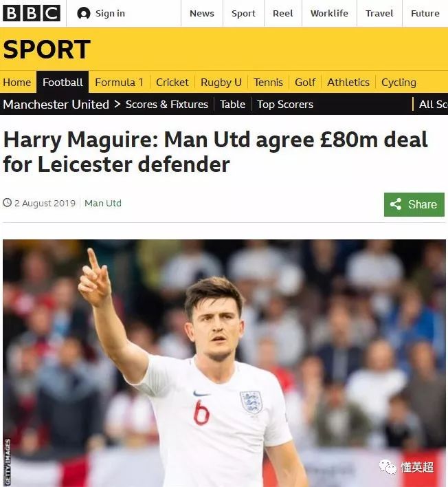Screen dimensions: 448x487
Task: Click the green Share button
Action: tap(414, 204)
